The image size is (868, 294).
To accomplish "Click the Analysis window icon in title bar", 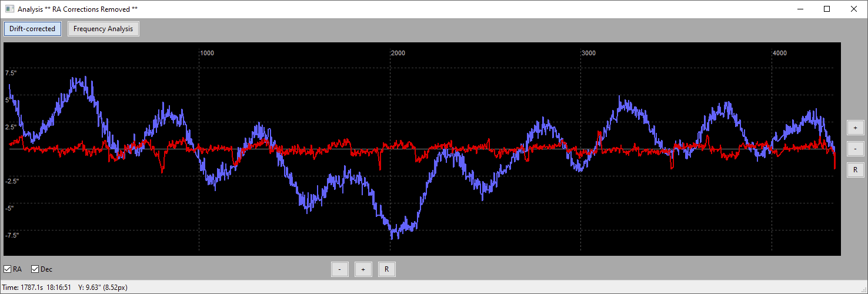I will (9, 9).
